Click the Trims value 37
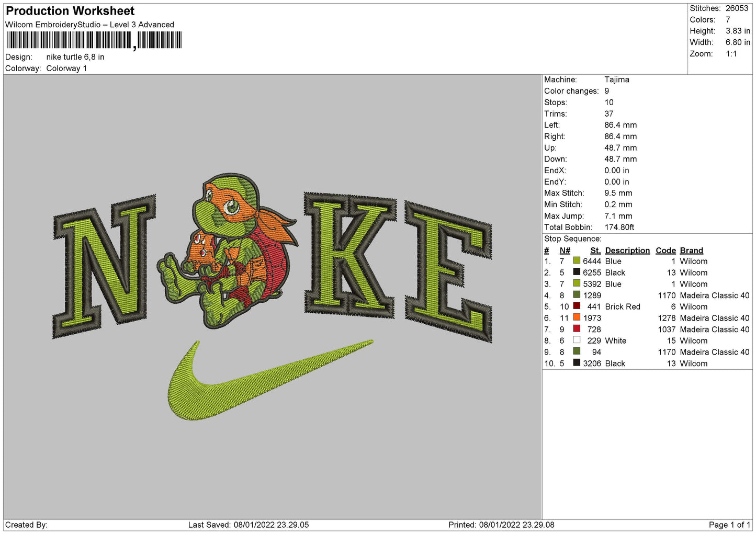The width and height of the screenshot is (756, 534). click(x=609, y=113)
